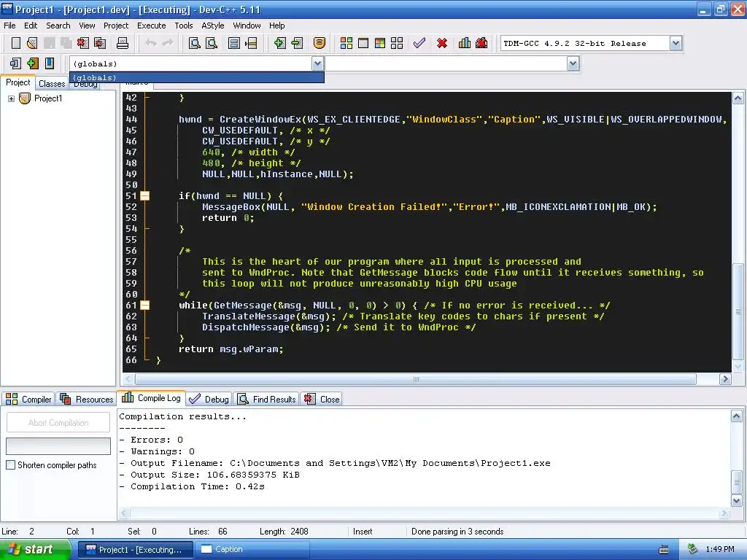Expand the Project1 tree node
The width and height of the screenshot is (747, 560).
pyautogui.click(x=11, y=98)
